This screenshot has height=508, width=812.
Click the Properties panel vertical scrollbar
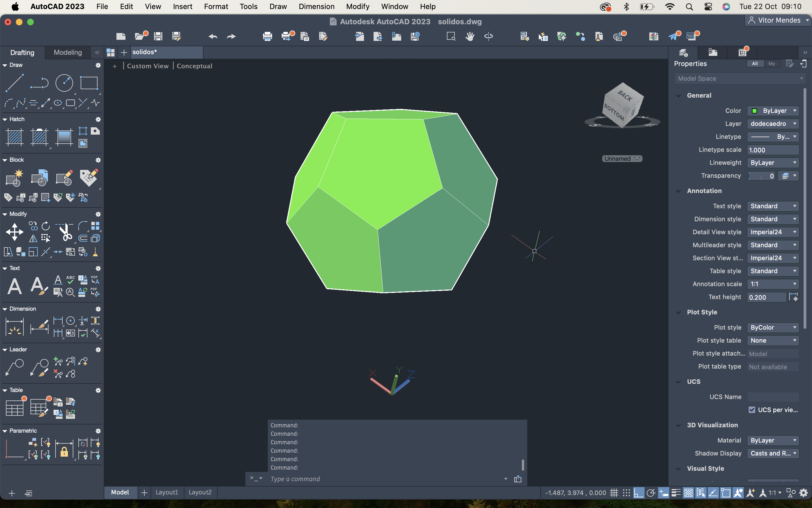point(804,208)
